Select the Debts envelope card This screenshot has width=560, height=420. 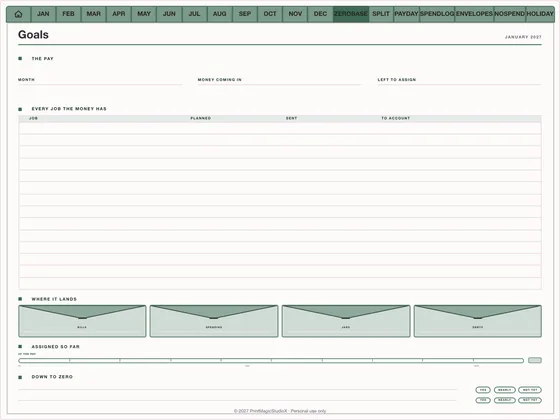click(478, 321)
